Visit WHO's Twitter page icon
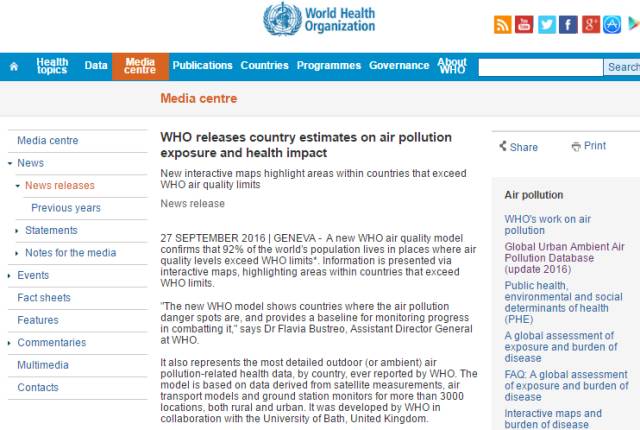The image size is (640, 430). click(x=547, y=24)
